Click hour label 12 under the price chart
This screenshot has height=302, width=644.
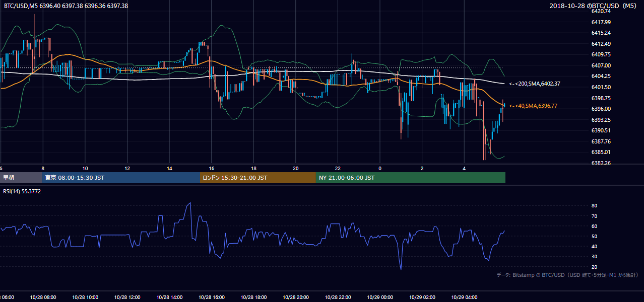tap(127, 168)
